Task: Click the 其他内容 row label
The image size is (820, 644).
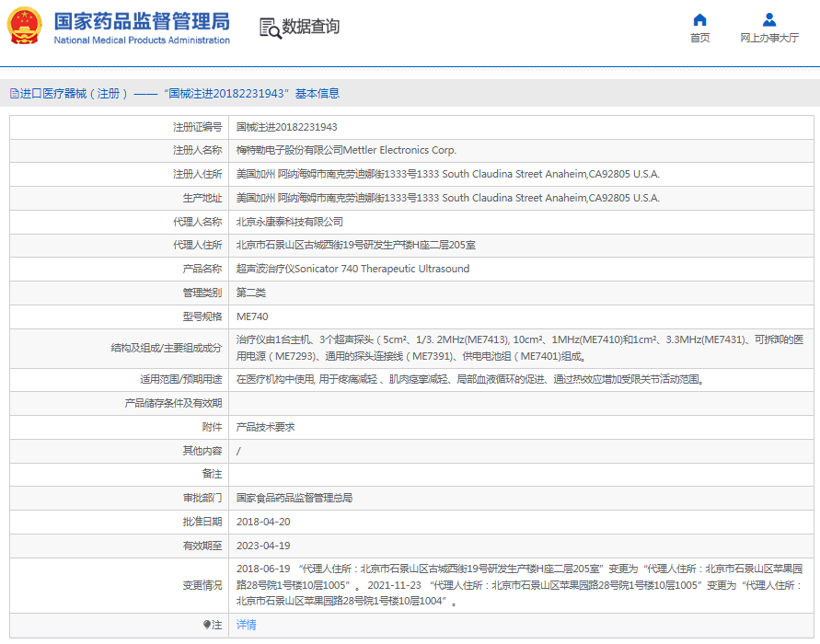Action: [x=202, y=451]
